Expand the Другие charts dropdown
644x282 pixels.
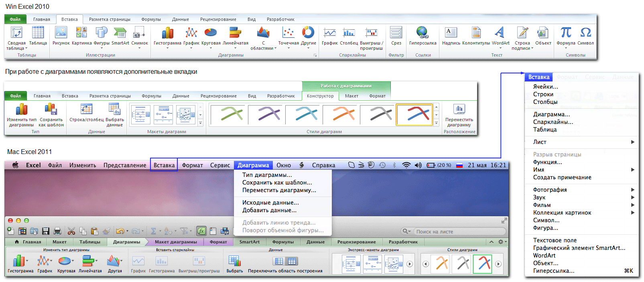coord(308,48)
